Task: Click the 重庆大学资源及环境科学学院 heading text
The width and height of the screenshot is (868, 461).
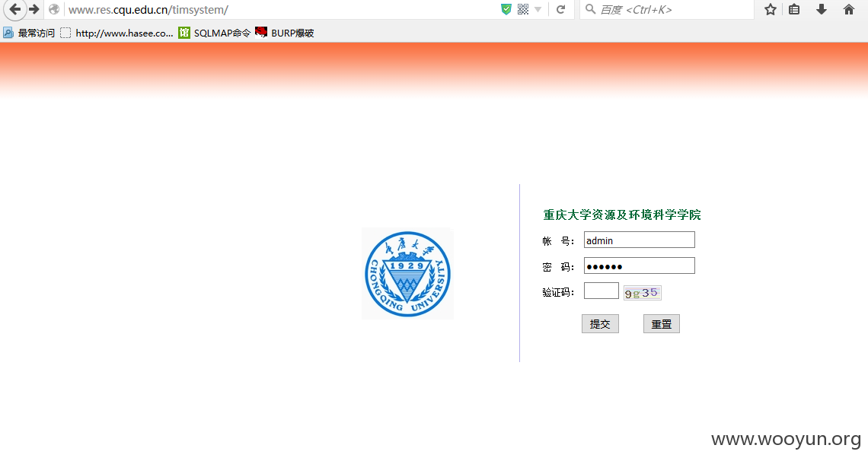Action: [621, 215]
